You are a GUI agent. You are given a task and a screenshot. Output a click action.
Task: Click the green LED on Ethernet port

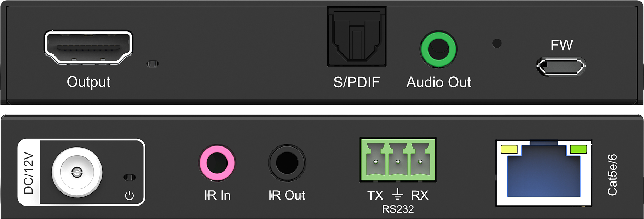coord(579,150)
